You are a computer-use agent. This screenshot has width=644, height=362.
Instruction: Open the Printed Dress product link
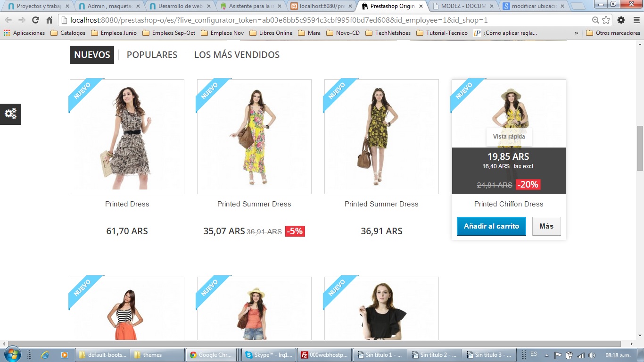click(127, 204)
